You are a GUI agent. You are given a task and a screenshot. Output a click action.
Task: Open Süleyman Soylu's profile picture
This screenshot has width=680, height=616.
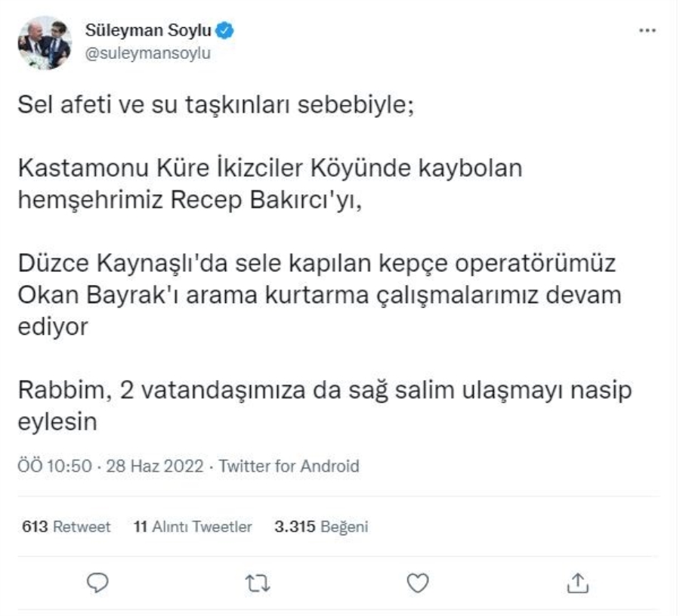[45, 42]
